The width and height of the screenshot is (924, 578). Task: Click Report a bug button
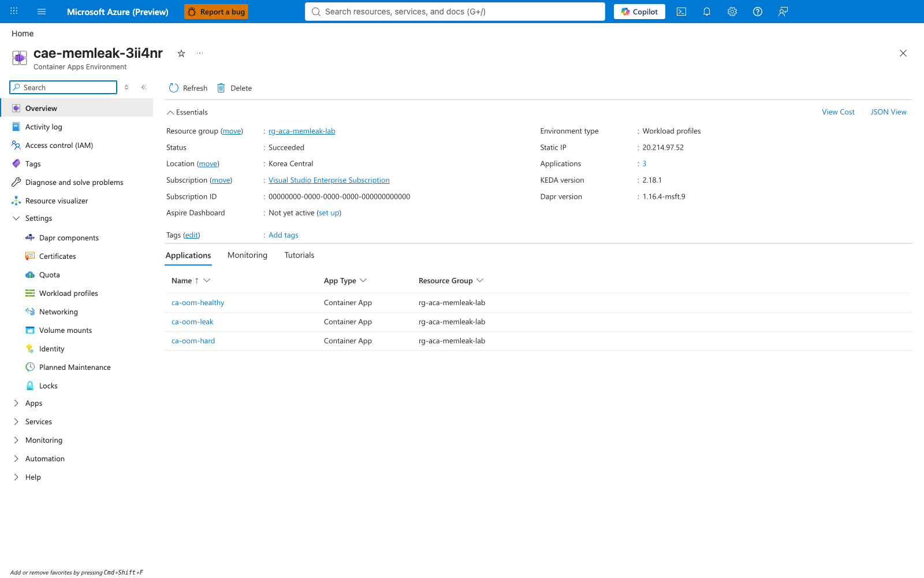[x=216, y=12]
